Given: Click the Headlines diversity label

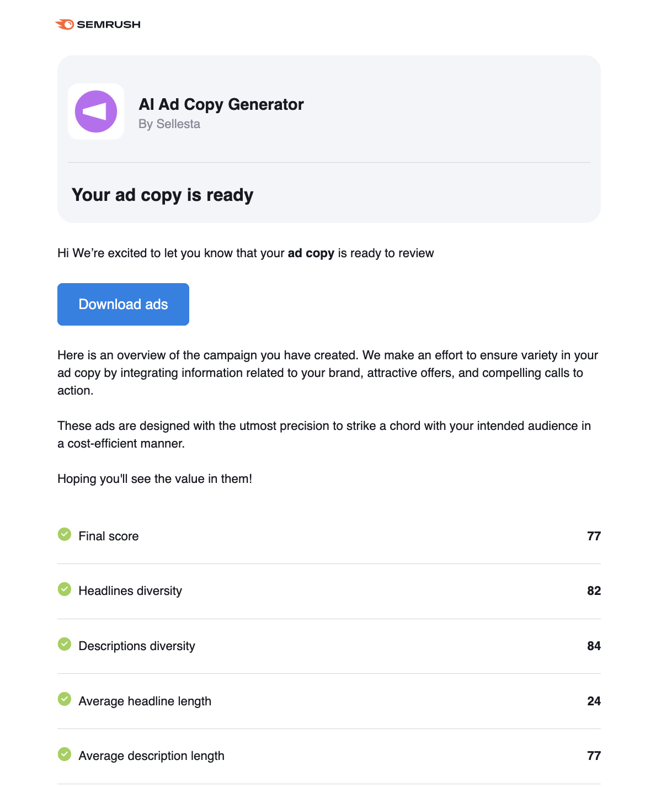Looking at the screenshot, I should [x=130, y=591].
